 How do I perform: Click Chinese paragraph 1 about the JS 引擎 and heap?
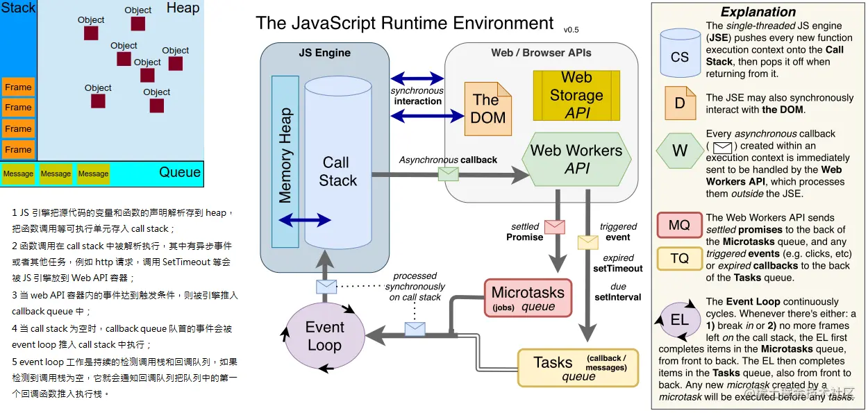[x=123, y=221]
